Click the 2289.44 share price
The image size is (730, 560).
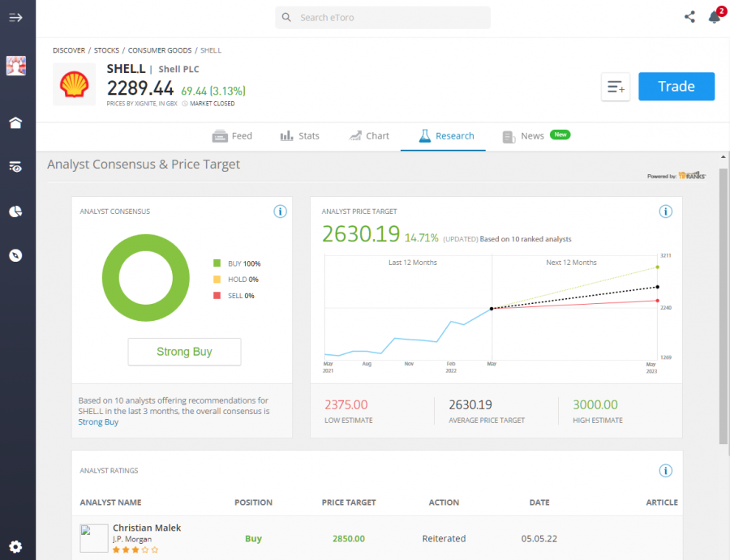click(140, 88)
